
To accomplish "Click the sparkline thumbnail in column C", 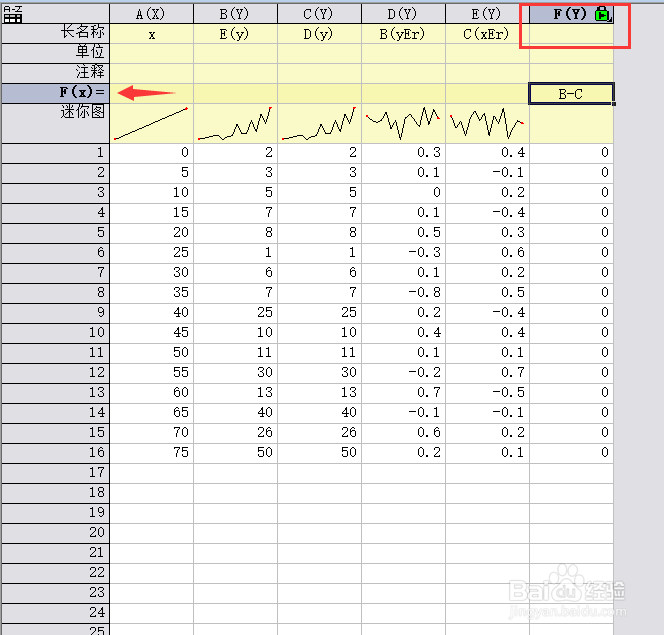I will [x=319, y=123].
